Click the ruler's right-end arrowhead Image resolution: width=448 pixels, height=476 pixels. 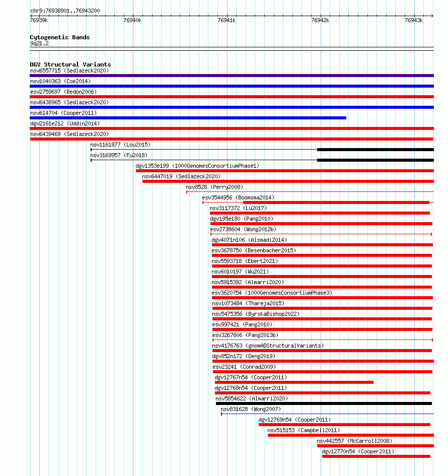pos(432,16)
